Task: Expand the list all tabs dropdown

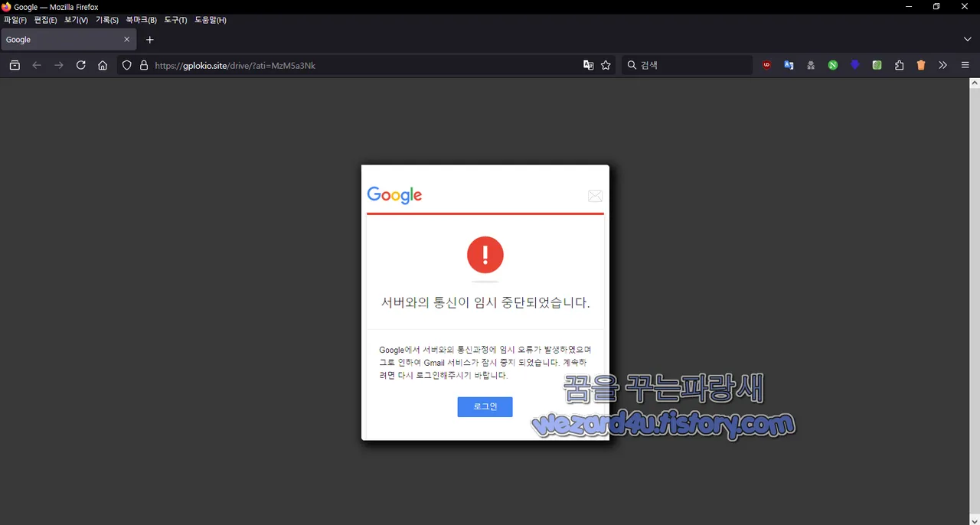Action: point(968,39)
